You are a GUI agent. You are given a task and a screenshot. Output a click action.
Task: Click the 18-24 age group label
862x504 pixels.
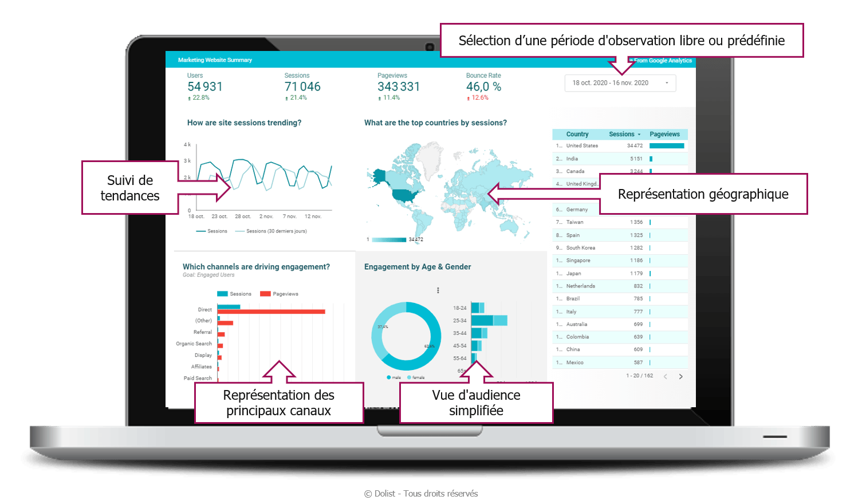(x=460, y=308)
